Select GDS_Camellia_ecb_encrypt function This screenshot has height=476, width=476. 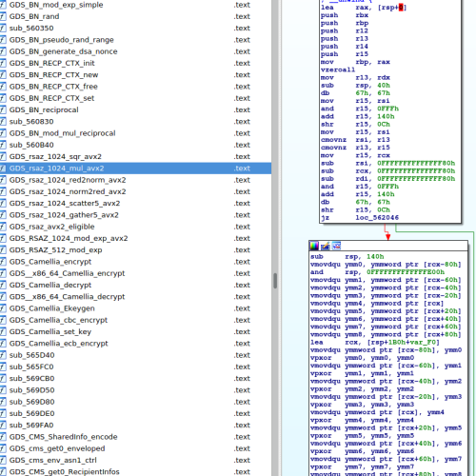point(135,344)
